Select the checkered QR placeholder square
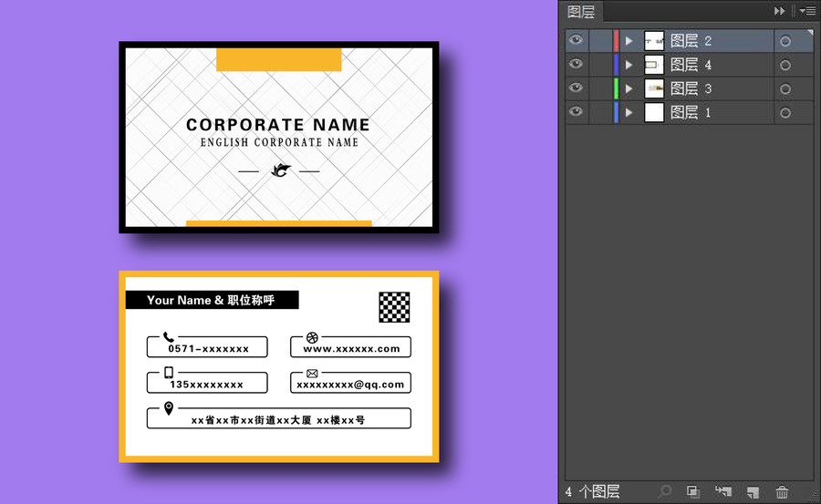Image resolution: width=821 pixels, height=504 pixels. pyautogui.click(x=394, y=307)
